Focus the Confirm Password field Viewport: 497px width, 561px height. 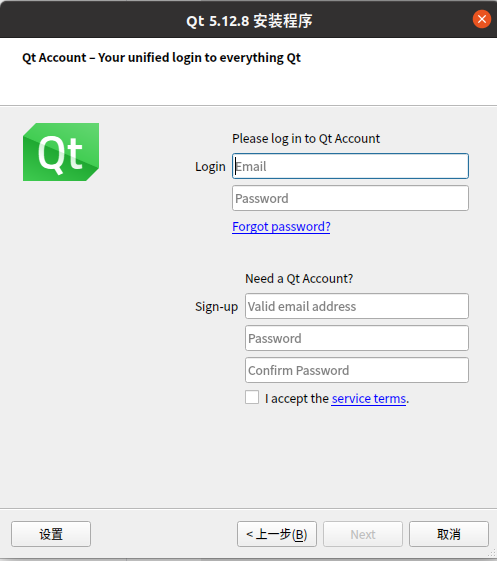click(357, 370)
